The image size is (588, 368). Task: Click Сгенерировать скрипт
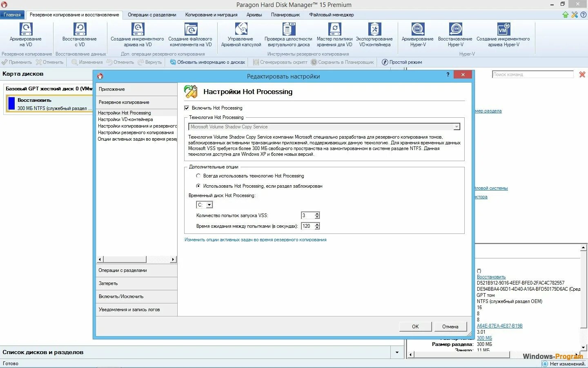(x=280, y=62)
